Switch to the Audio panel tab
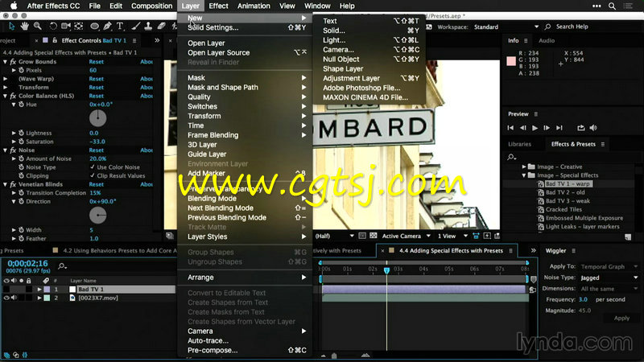644x362 pixels. point(547,41)
